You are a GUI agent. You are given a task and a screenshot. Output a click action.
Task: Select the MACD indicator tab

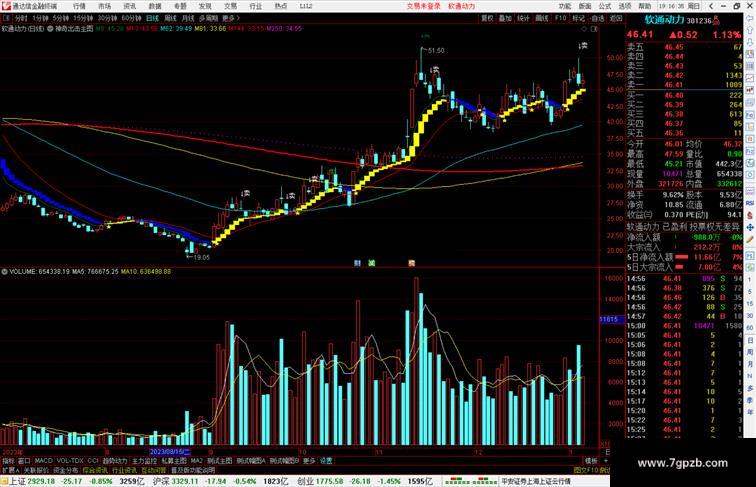point(44,461)
